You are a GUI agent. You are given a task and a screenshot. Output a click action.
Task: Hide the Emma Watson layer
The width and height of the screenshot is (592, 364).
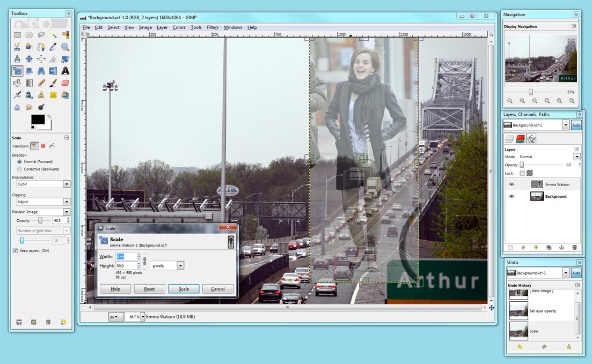(511, 184)
